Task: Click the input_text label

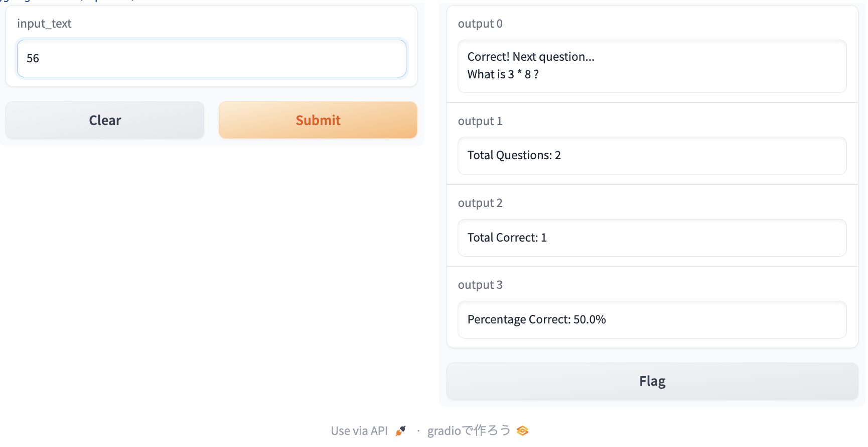Action: pyautogui.click(x=44, y=24)
